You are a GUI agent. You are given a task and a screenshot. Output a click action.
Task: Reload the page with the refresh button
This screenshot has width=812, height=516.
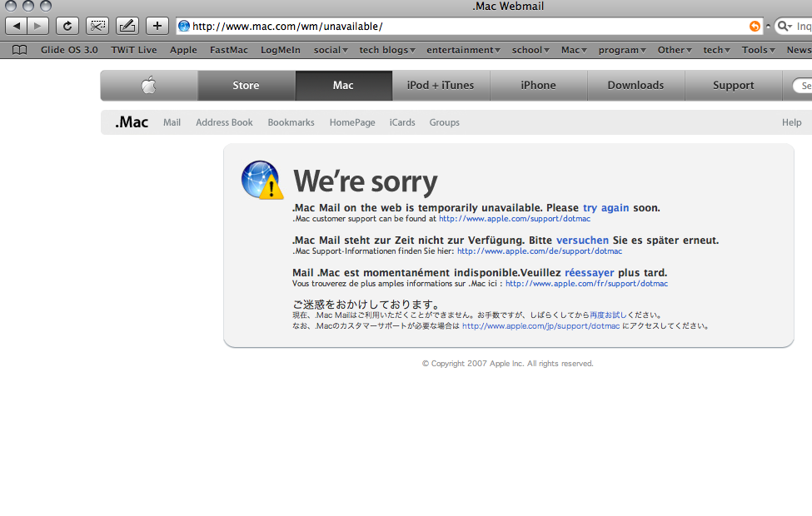67,26
